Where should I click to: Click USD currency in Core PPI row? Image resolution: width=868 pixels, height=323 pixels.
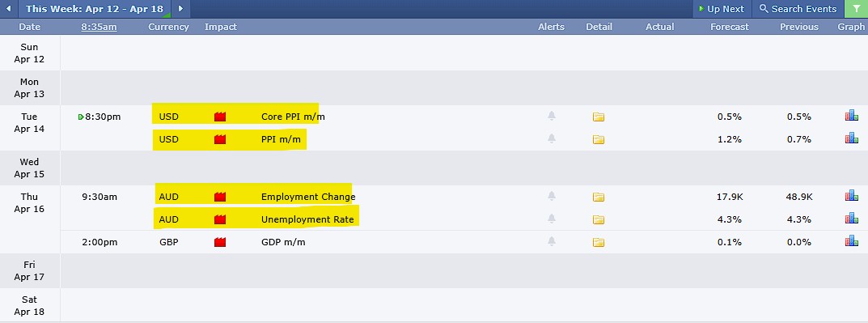[x=168, y=117]
